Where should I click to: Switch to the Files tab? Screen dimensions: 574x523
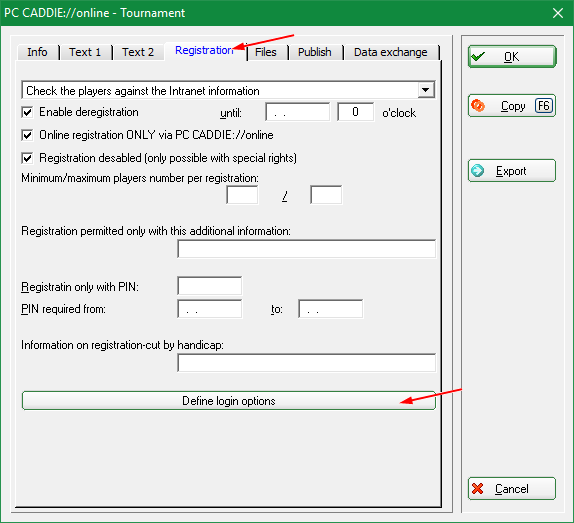click(x=265, y=52)
